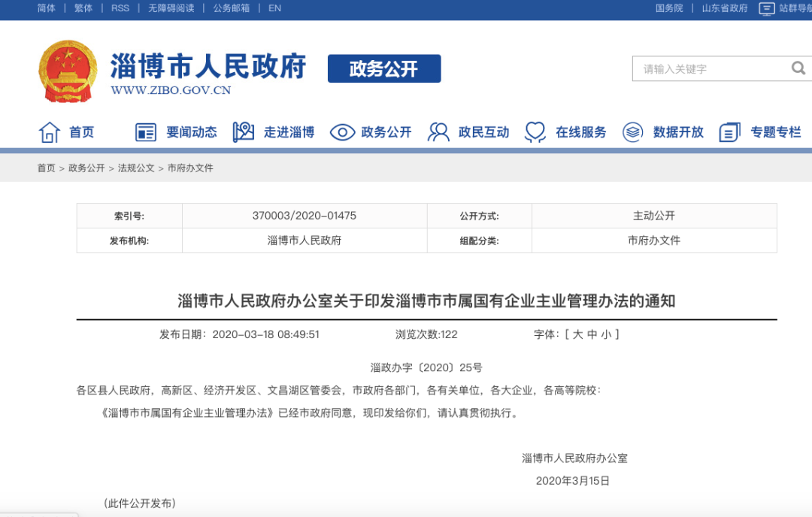This screenshot has width=812, height=517.
Task: Open the 政务公开 blue banner button
Action: (x=383, y=69)
